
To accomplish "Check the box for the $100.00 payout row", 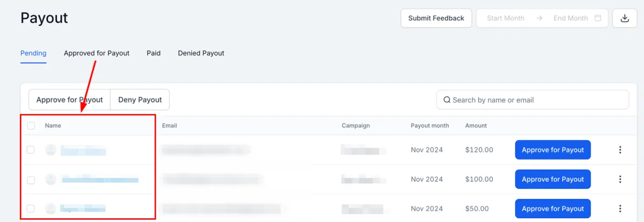I will click(x=31, y=180).
